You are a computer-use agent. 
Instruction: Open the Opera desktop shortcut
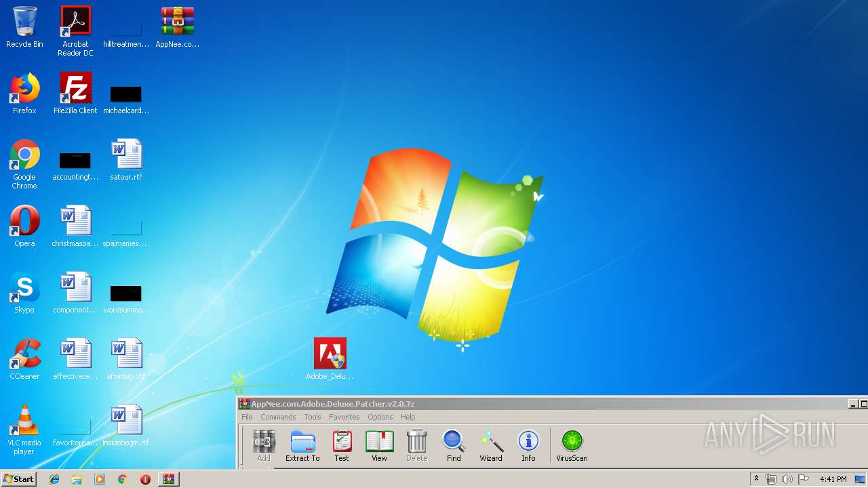point(24,226)
